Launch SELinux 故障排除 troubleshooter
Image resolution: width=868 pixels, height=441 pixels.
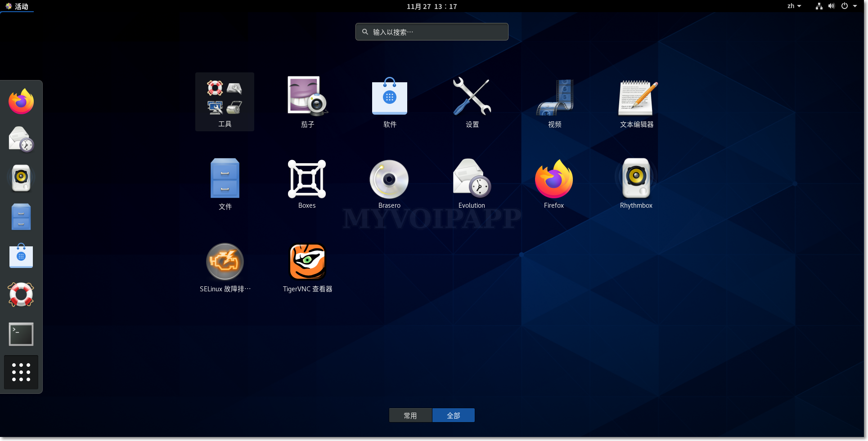coord(225,267)
